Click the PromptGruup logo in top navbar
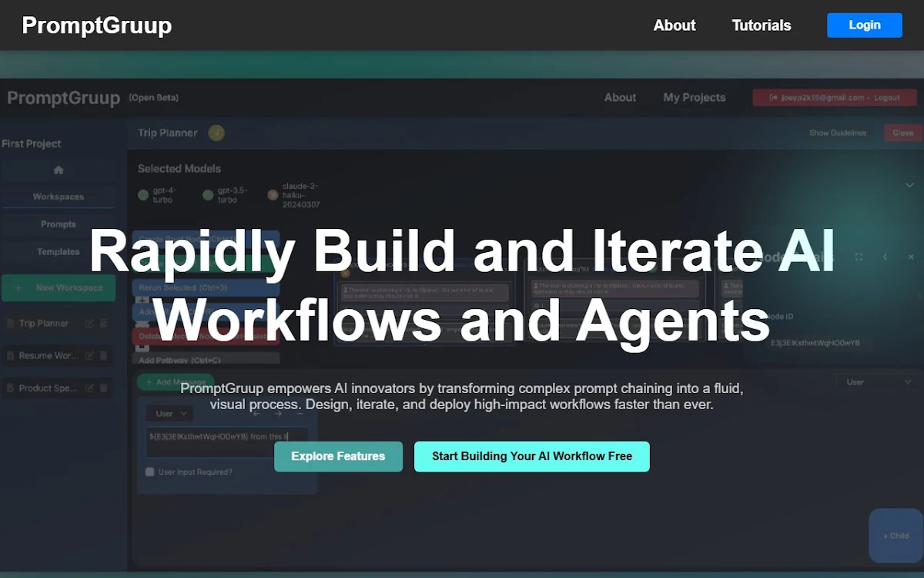 click(97, 25)
